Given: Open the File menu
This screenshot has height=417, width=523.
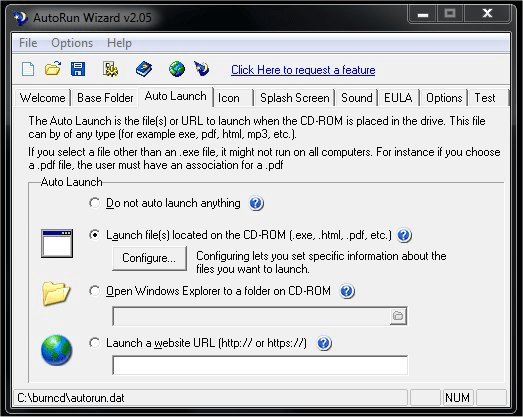Looking at the screenshot, I should pos(28,43).
